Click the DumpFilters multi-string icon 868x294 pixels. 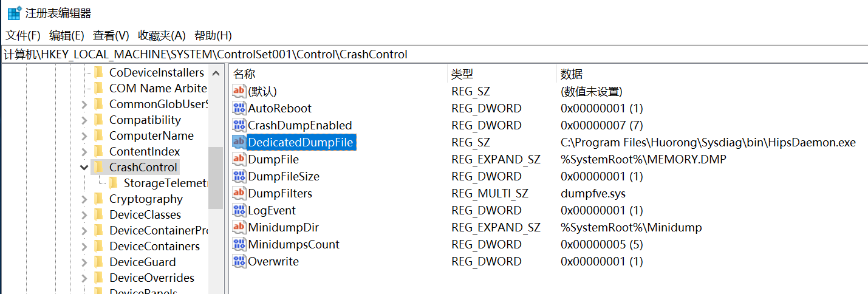click(239, 194)
